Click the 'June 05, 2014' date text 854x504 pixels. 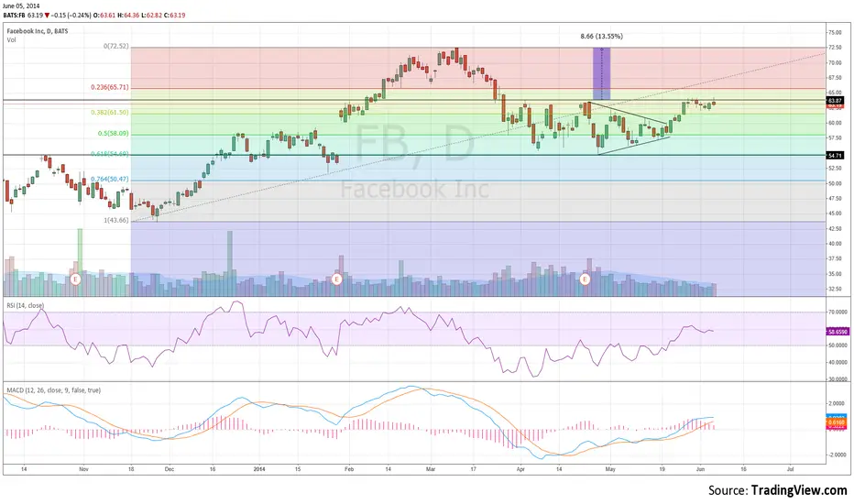[21, 5]
